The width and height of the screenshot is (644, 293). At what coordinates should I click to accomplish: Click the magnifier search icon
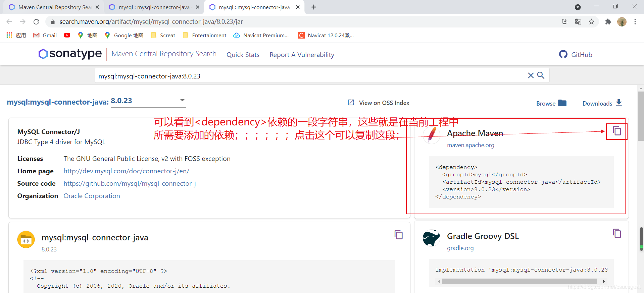[x=541, y=75]
